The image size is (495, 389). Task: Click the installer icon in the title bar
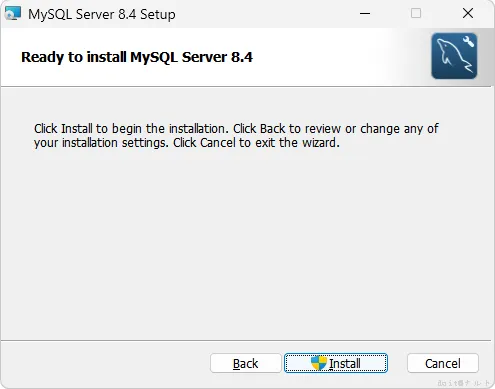tap(13, 14)
